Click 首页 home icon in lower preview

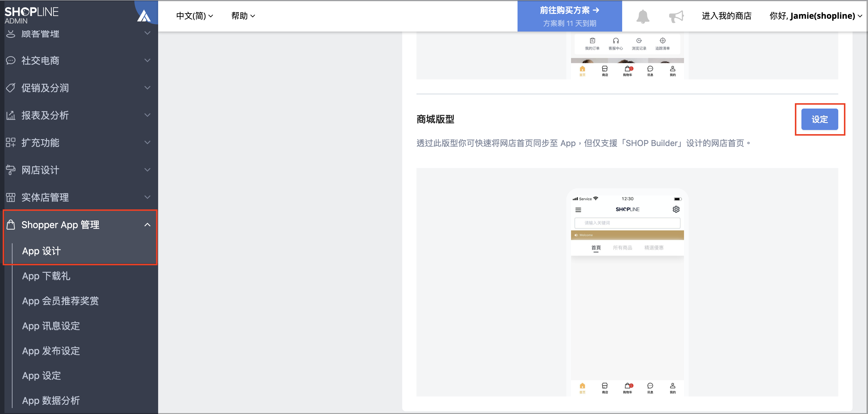582,388
